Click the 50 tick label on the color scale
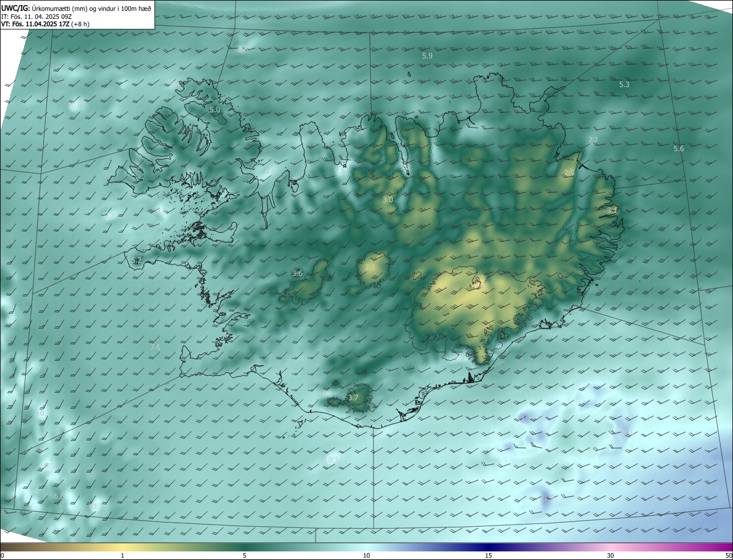The width and height of the screenshot is (733, 560). click(729, 555)
